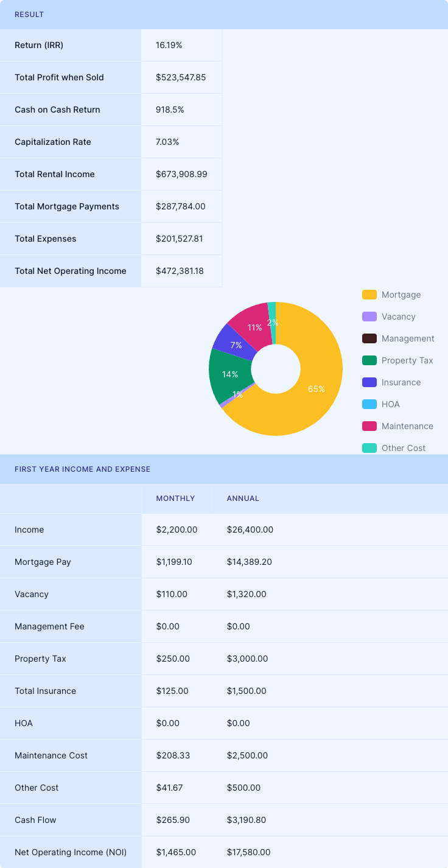Toggle the Insurance series in chart legend
This screenshot has width=448, height=868.
pos(401,382)
